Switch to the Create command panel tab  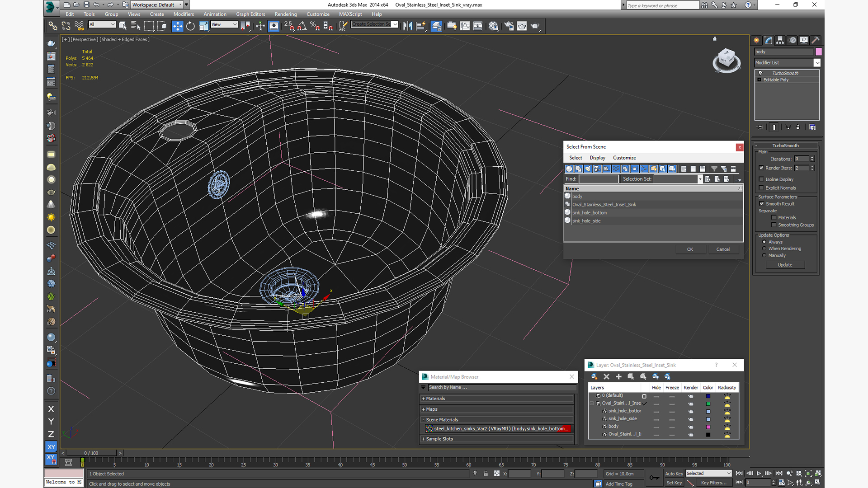[757, 40]
